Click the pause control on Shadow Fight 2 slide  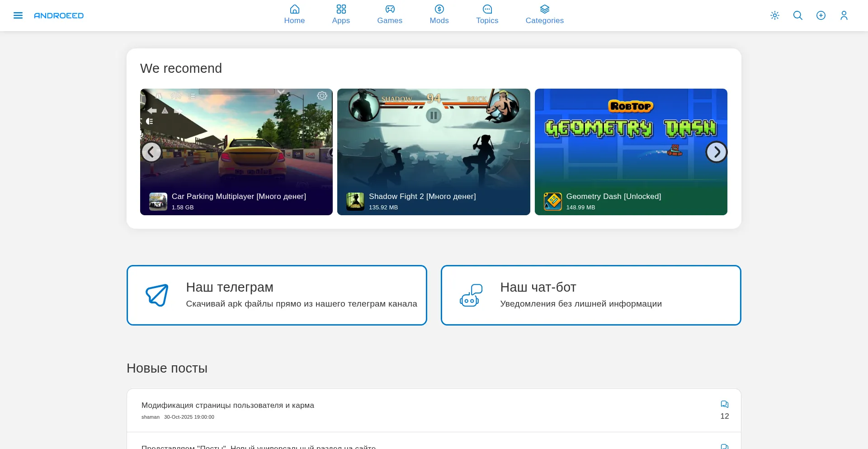coord(434,115)
